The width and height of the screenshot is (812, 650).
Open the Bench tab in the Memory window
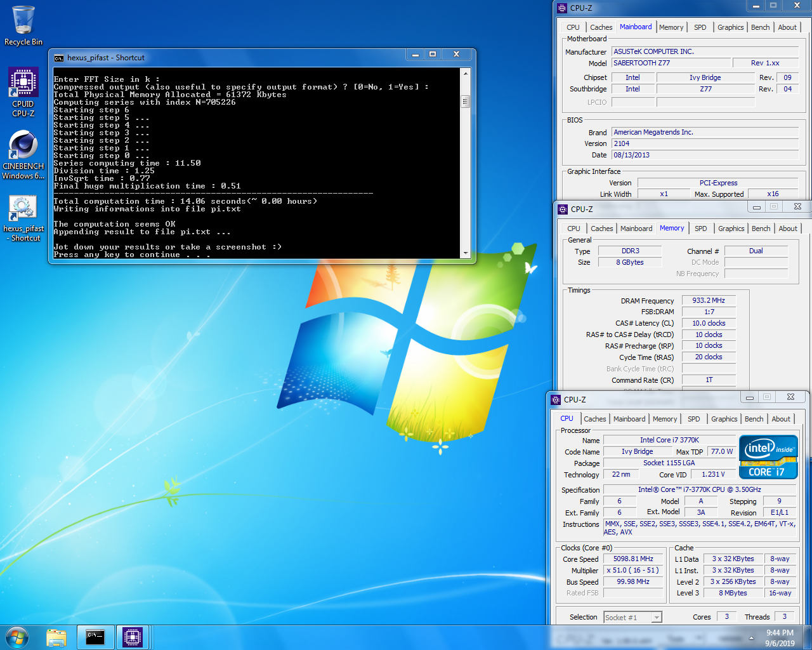(x=761, y=229)
